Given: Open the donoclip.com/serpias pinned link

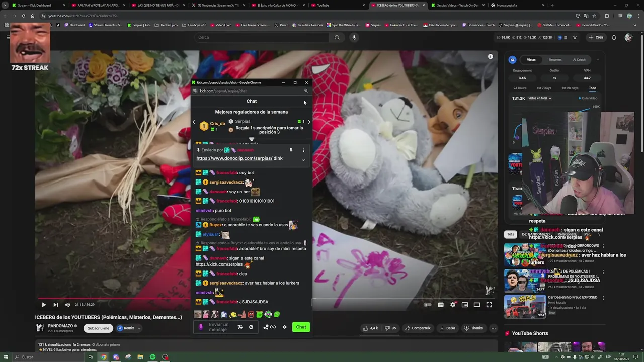Looking at the screenshot, I should pyautogui.click(x=234, y=158).
